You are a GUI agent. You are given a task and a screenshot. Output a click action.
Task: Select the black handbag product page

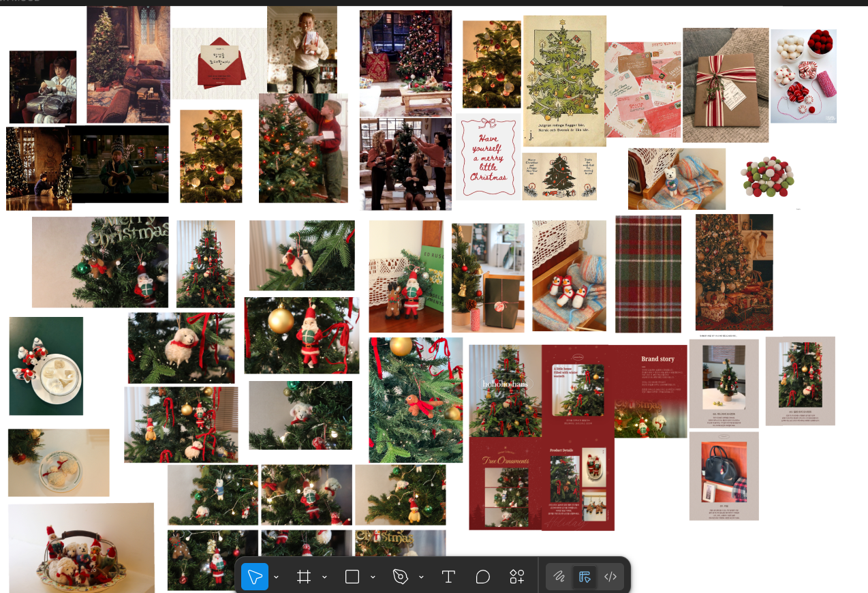(x=724, y=476)
